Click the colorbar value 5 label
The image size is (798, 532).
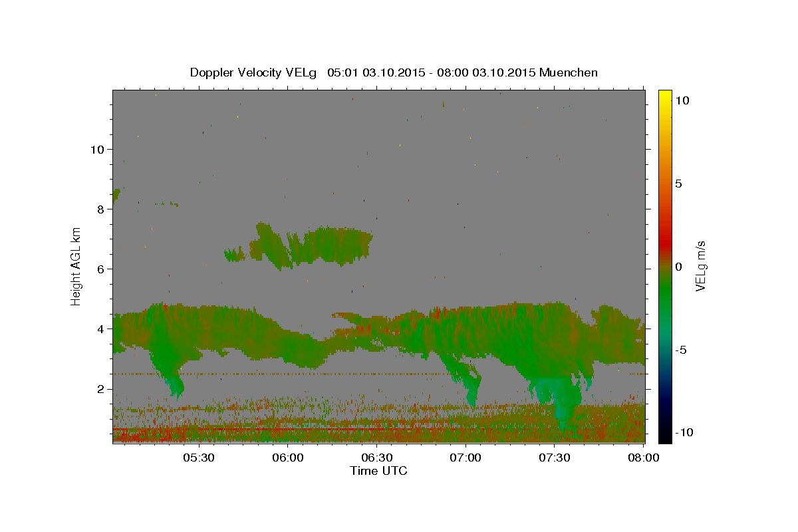(678, 184)
